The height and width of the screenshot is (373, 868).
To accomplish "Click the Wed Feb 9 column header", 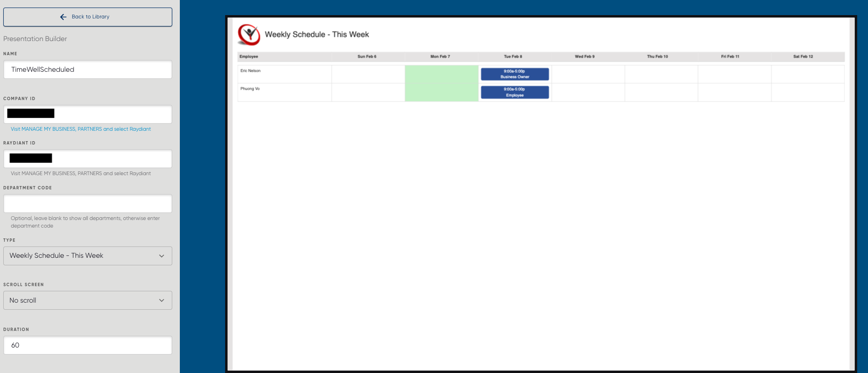I will pos(584,57).
